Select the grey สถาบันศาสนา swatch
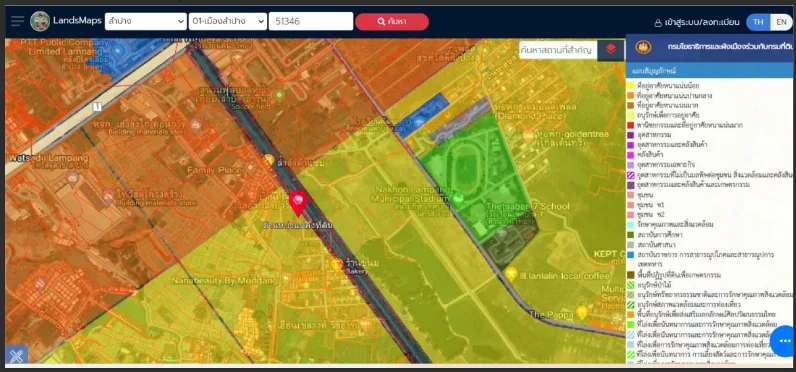Screen dimensions: 796x372 tap(630, 245)
